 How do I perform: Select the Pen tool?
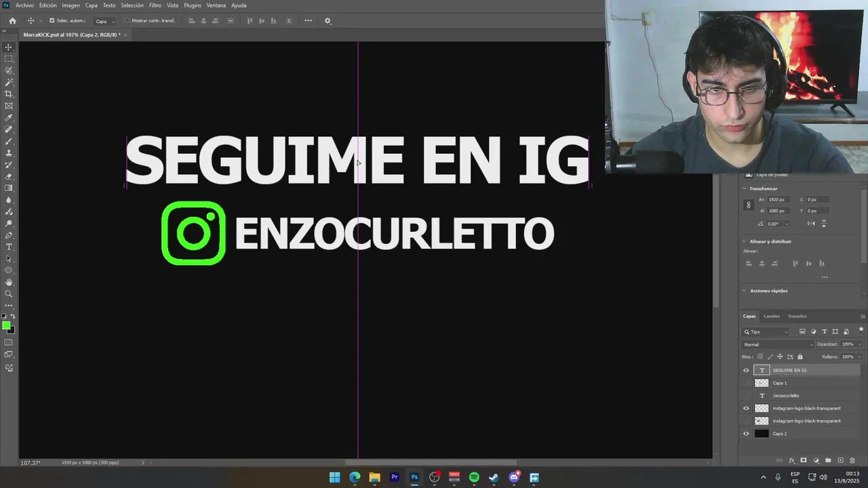(x=9, y=235)
